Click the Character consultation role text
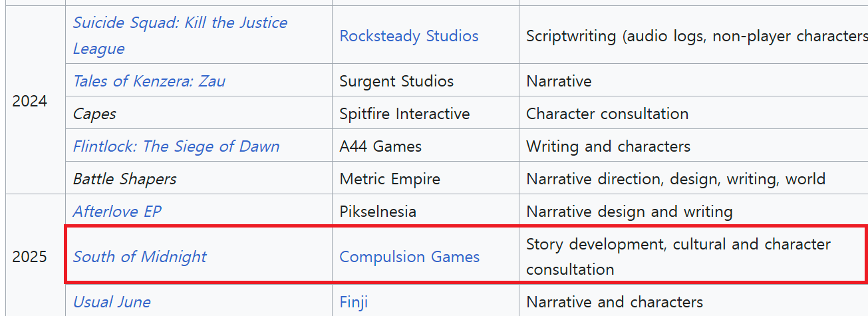868x316 pixels. (x=607, y=114)
